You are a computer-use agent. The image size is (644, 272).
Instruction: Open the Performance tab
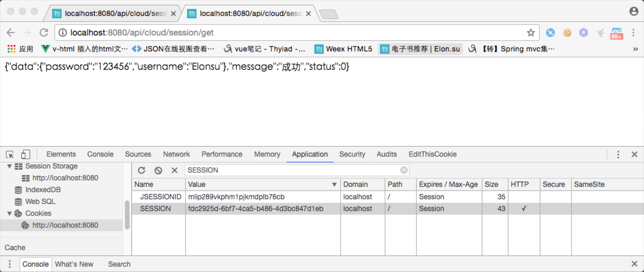(x=222, y=154)
